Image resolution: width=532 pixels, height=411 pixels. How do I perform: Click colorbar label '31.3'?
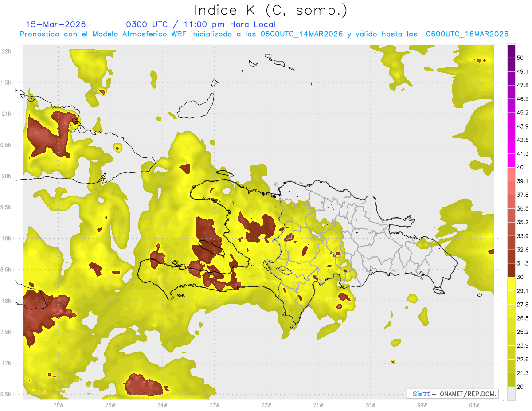[x=523, y=263]
